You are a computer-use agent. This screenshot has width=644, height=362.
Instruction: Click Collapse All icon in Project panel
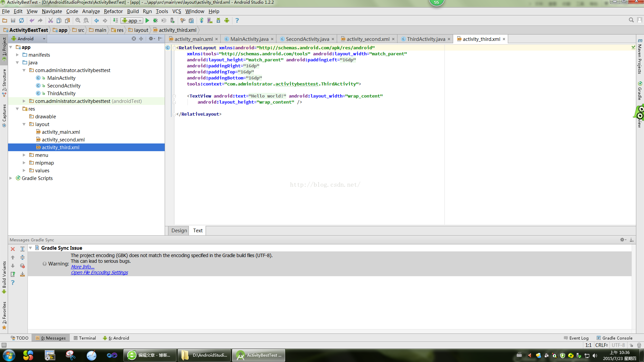[x=141, y=39]
